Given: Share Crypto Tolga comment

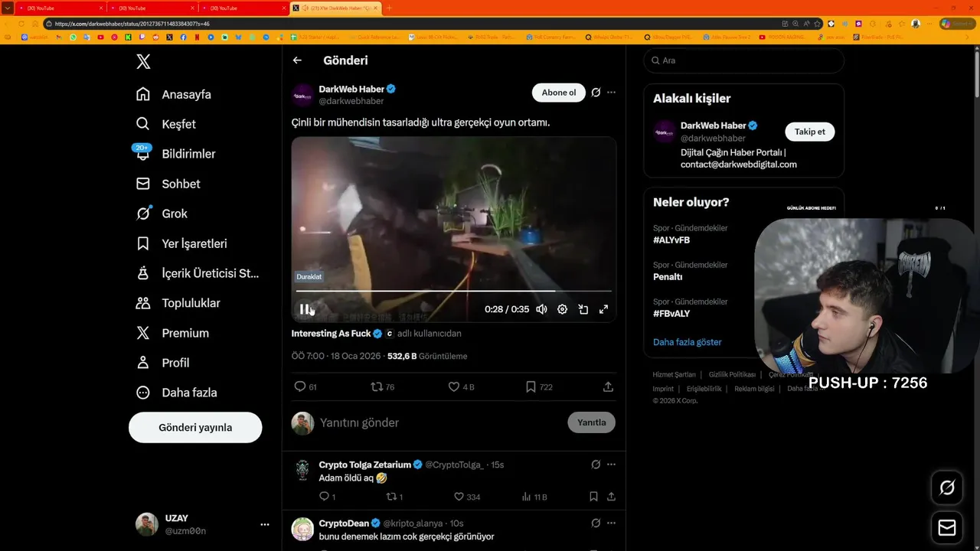Looking at the screenshot, I should 611,497.
